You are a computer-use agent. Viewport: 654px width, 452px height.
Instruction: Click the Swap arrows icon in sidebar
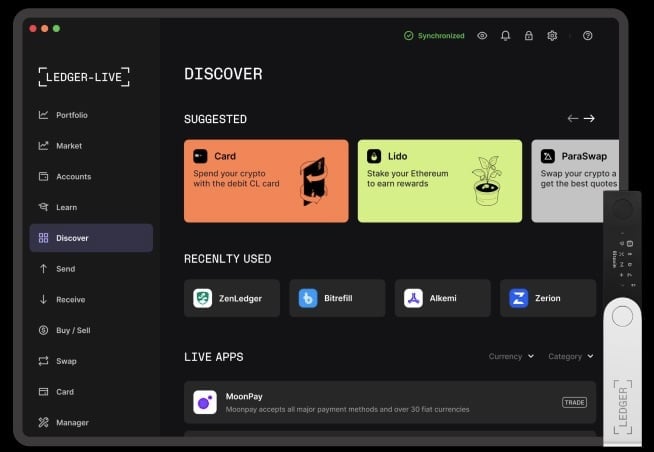43,361
